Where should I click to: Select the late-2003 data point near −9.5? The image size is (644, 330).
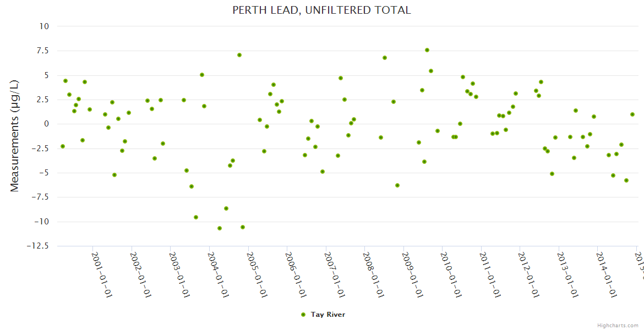click(x=196, y=217)
